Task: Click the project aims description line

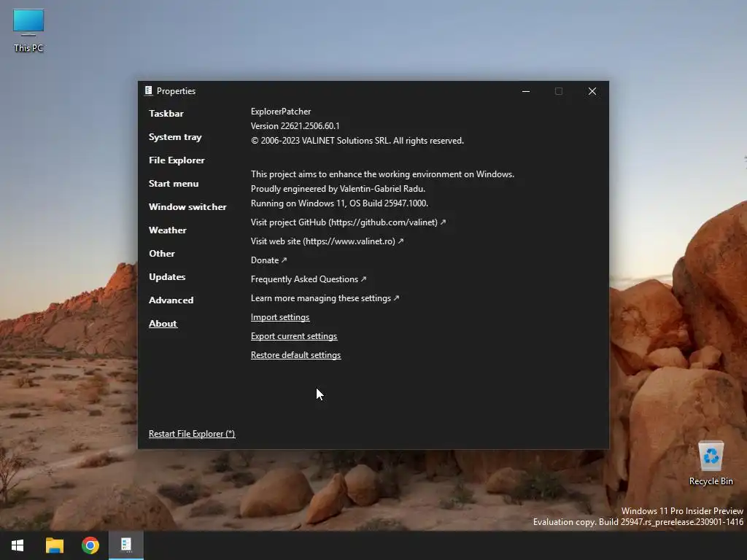Action: point(382,174)
